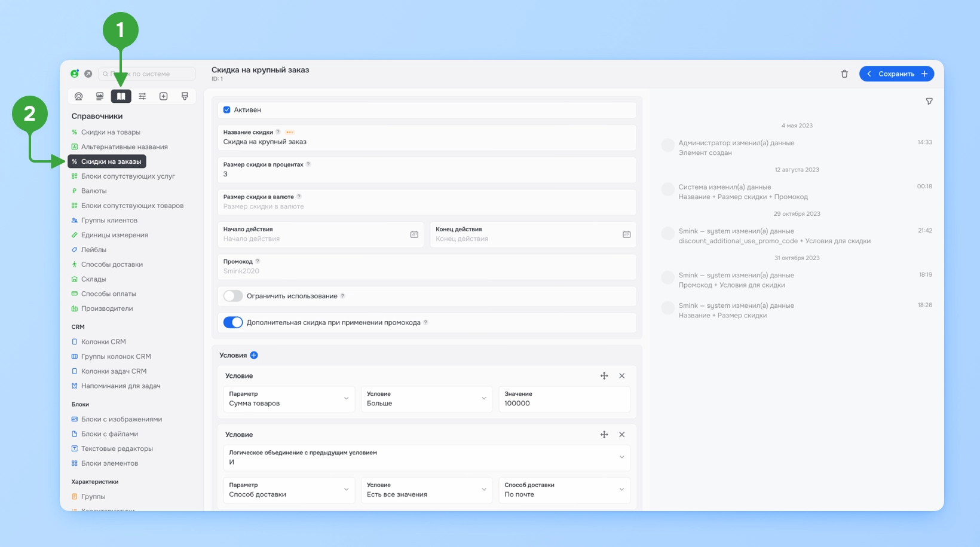Disable Дополнительная скидка при применении промокода toggle
This screenshot has height=547, width=980.
pos(233,323)
